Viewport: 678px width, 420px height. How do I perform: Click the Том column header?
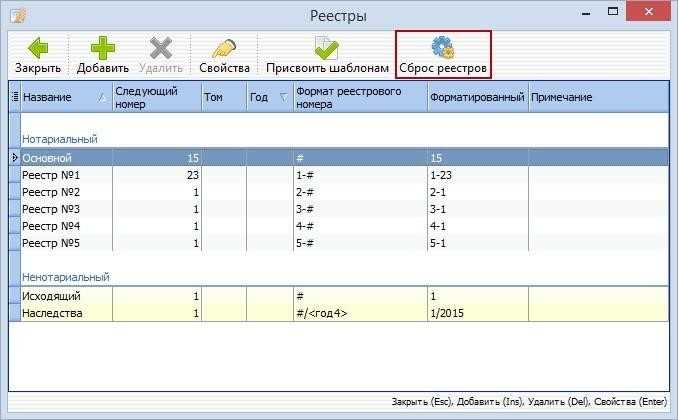pyautogui.click(x=224, y=97)
